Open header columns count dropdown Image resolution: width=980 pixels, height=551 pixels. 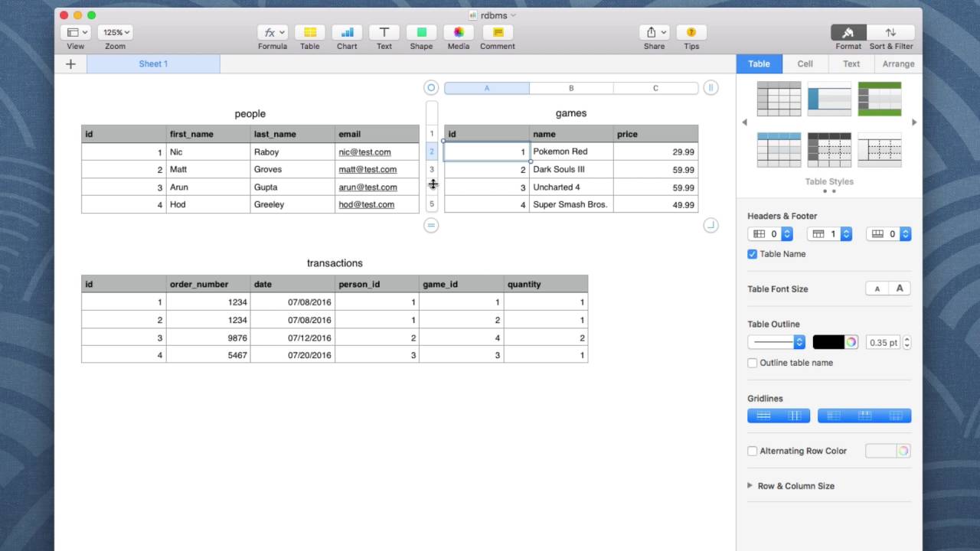tap(770, 234)
